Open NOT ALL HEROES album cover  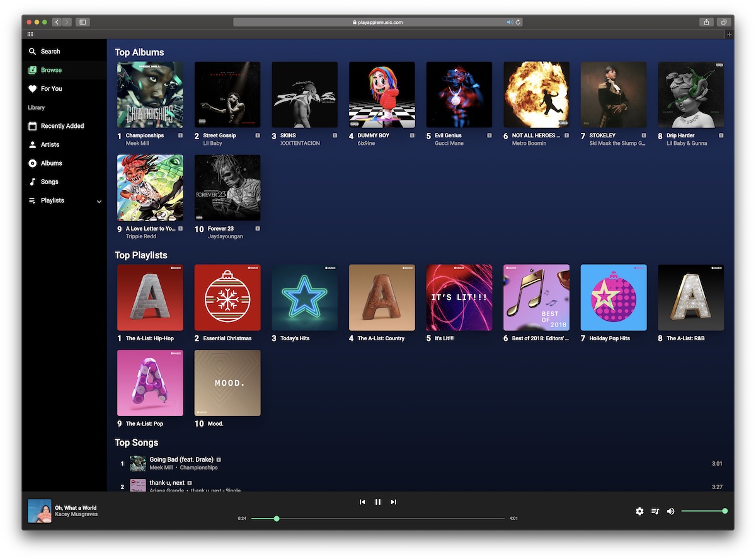[536, 95]
